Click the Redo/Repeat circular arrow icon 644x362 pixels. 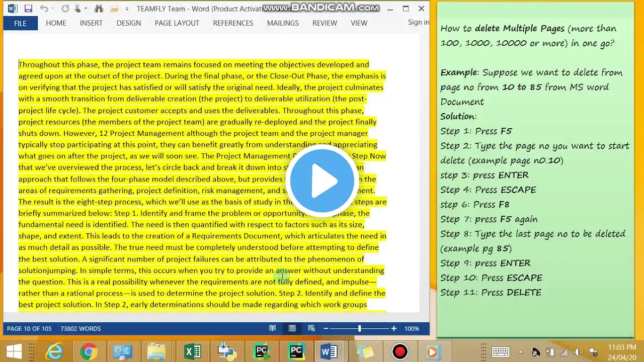click(65, 9)
